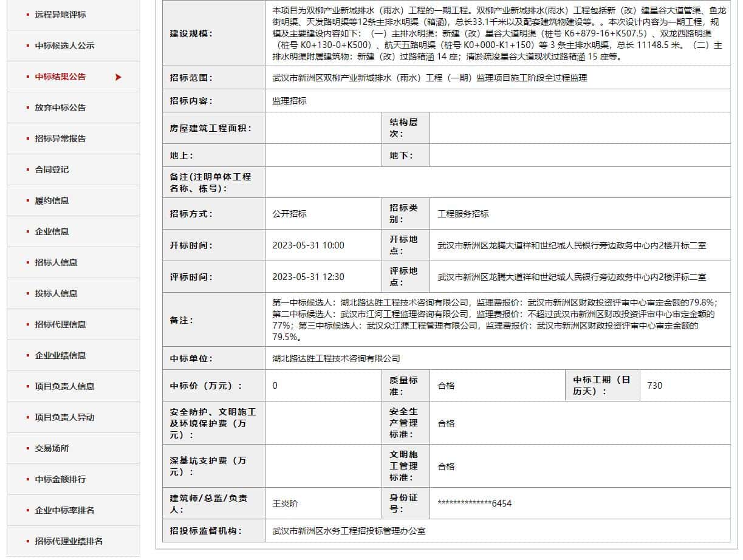Open 履约信息 sidebar entry
The image size is (743, 560).
click(x=52, y=200)
